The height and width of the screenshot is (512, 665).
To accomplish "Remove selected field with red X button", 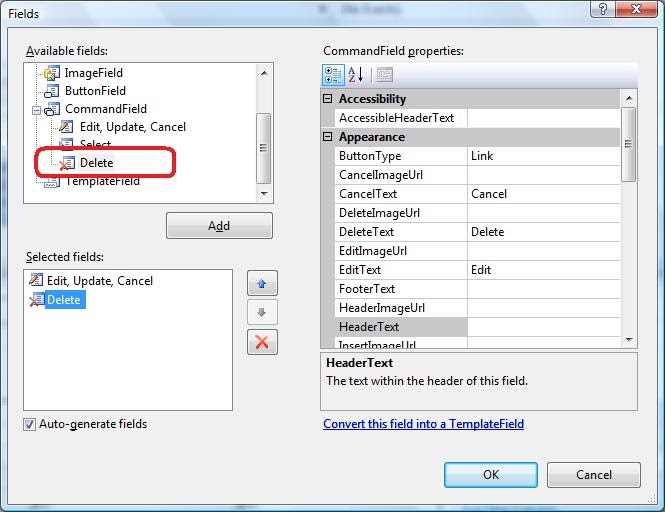I will click(262, 342).
